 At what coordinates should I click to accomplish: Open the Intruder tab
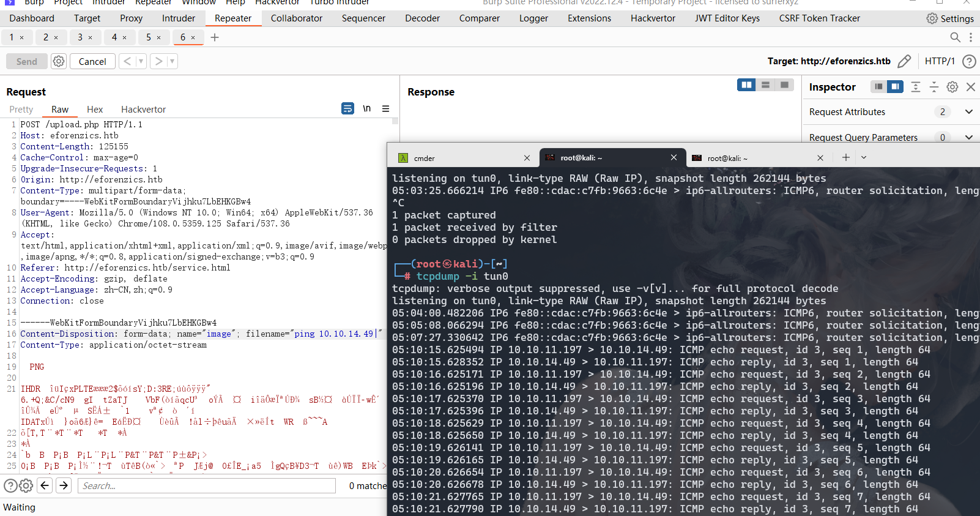(179, 18)
